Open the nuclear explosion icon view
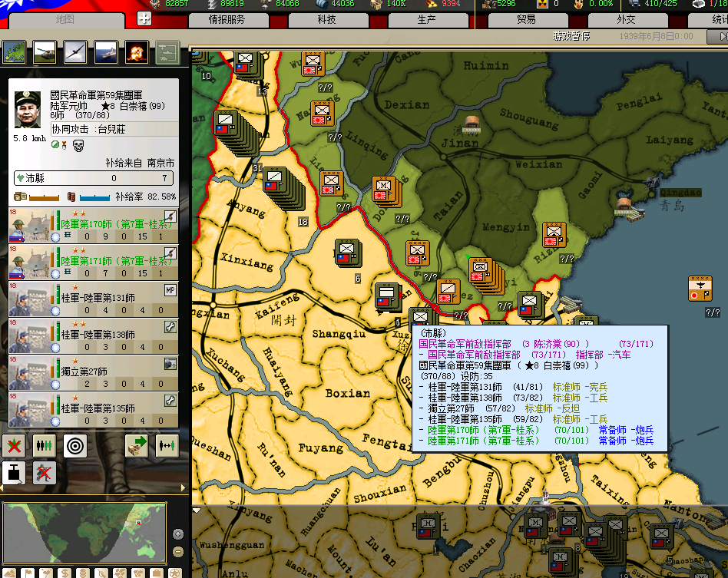 pos(137,52)
